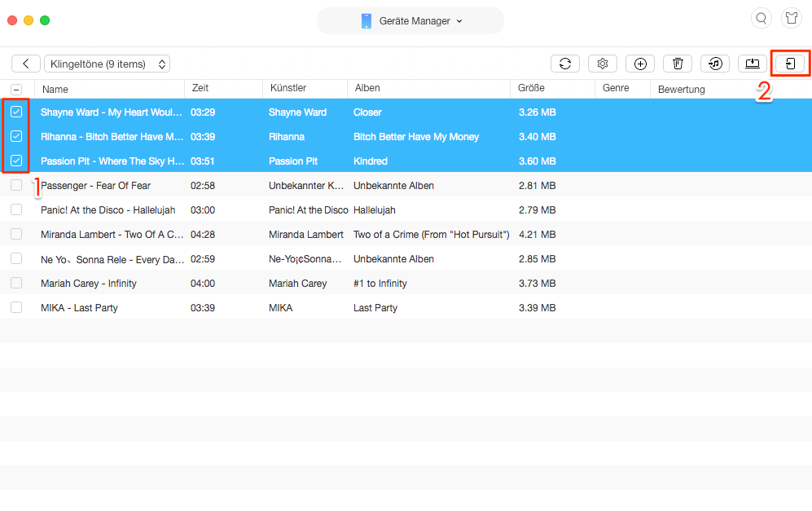Check the Mariah Carey - Infinity checkbox

16,283
